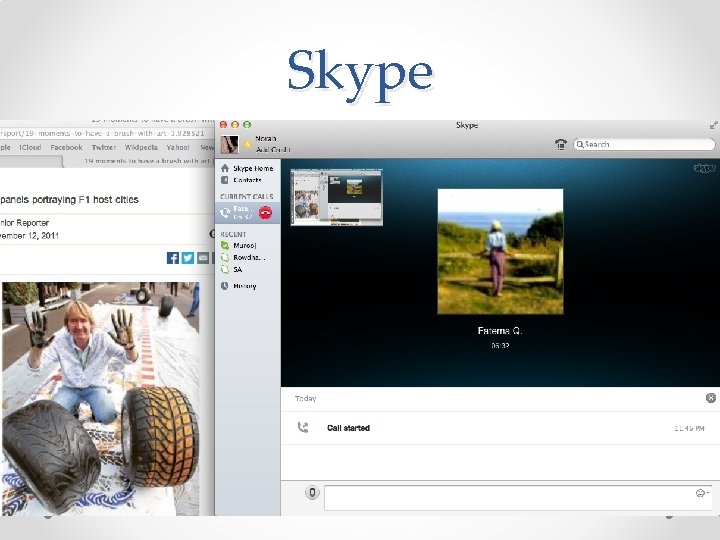The image size is (720, 540).
Task: Toggle full screen for the Skype window
Action: pyautogui.click(x=713, y=125)
